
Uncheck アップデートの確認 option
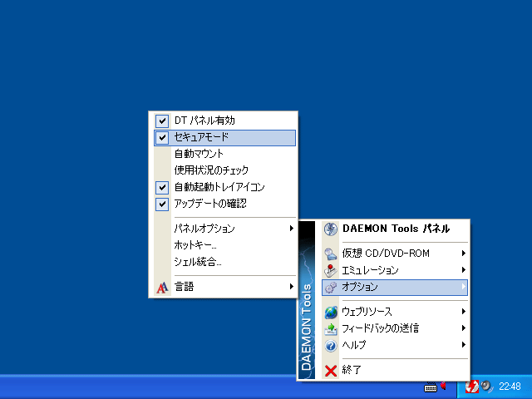(x=162, y=204)
